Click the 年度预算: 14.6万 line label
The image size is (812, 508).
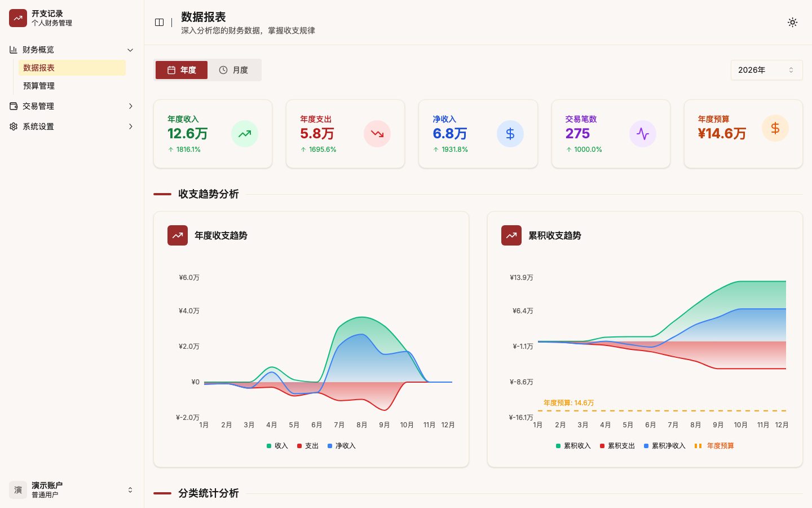(x=568, y=403)
